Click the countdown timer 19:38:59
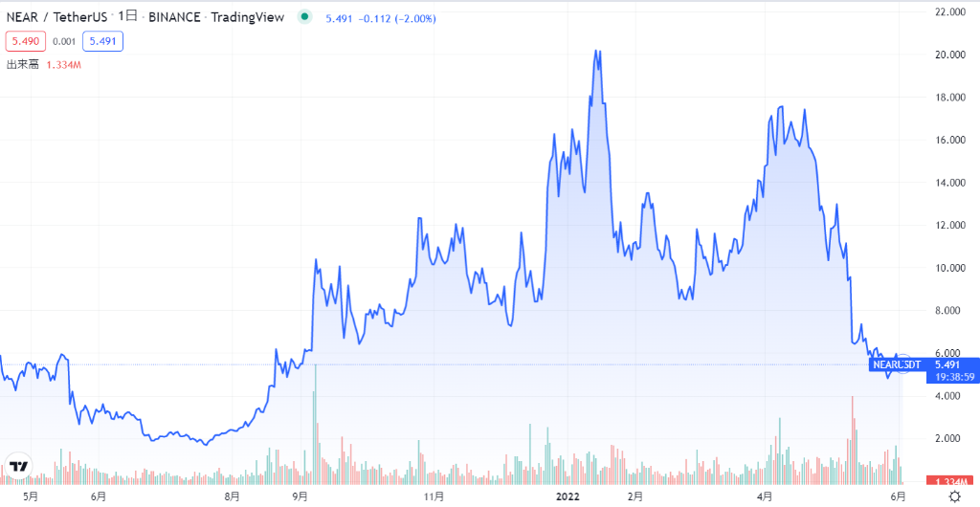The height and width of the screenshot is (507, 980). [953, 377]
